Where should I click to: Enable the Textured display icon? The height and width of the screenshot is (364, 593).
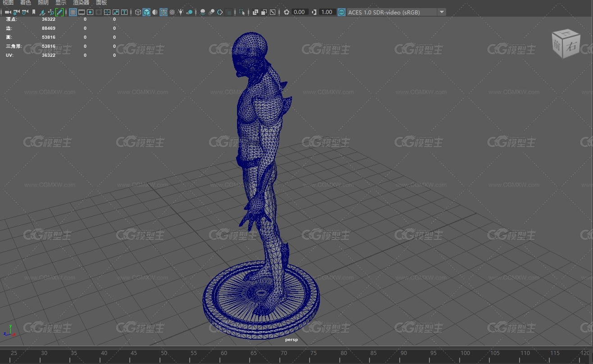pos(172,12)
